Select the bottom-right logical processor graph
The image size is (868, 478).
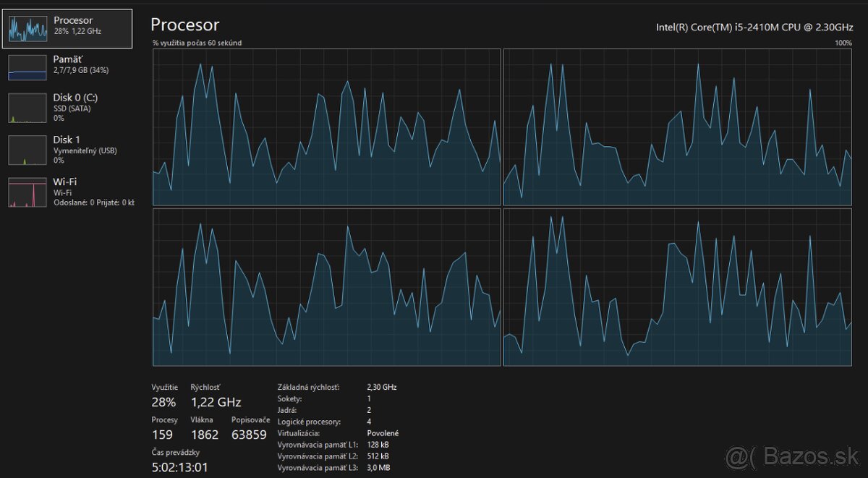coord(678,288)
